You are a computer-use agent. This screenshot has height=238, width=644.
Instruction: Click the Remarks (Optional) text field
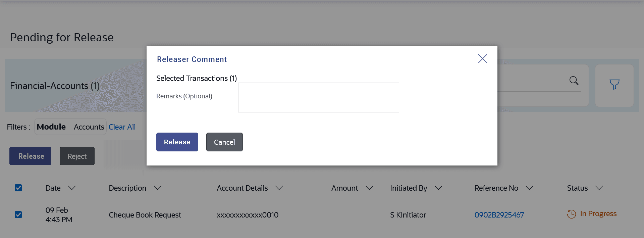318,97
